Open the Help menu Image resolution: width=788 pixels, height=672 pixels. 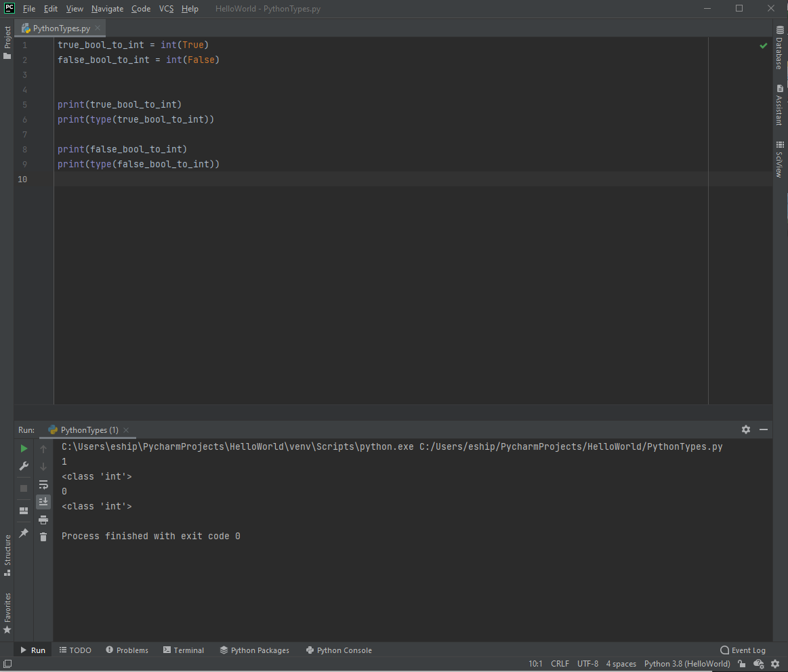[190, 9]
